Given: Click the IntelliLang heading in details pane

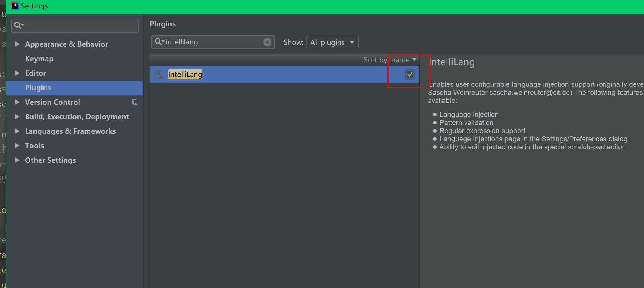Looking at the screenshot, I should (x=452, y=62).
